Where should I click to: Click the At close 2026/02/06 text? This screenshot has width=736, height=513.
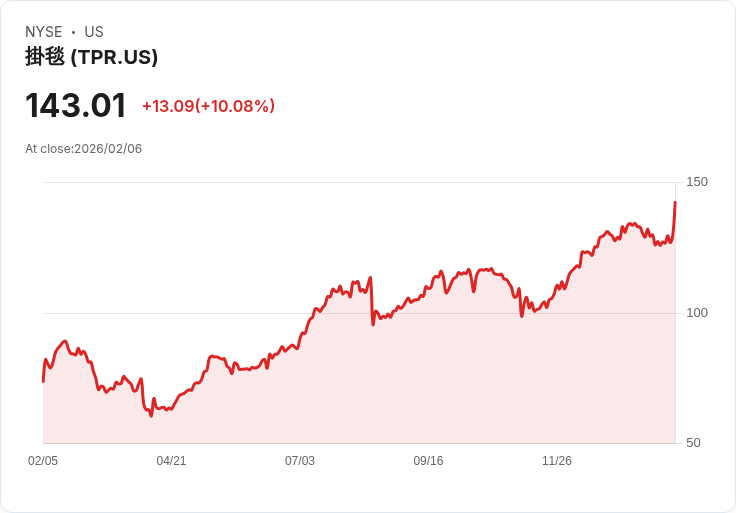(x=83, y=149)
